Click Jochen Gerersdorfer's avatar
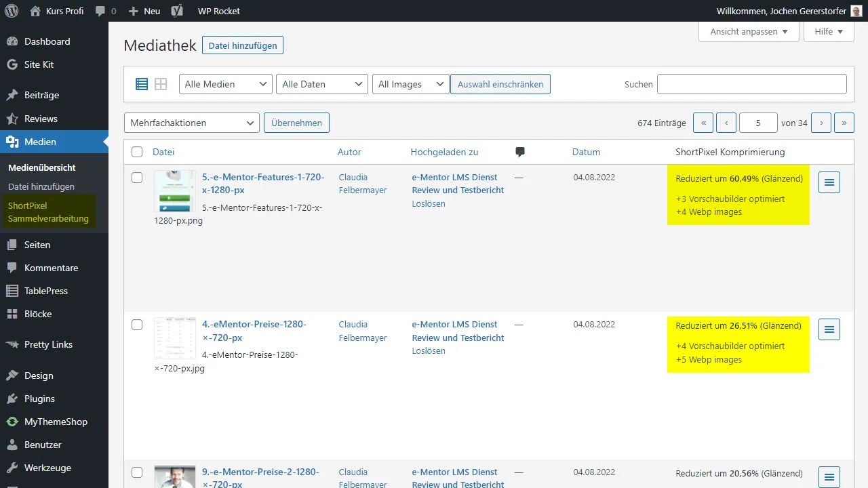Viewport: 868px width, 488px height. click(x=856, y=11)
